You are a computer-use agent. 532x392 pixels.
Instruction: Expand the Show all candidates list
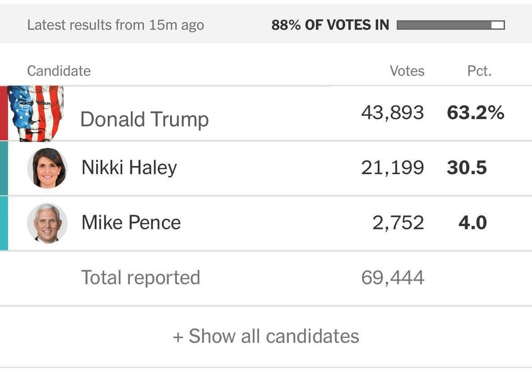tap(266, 337)
